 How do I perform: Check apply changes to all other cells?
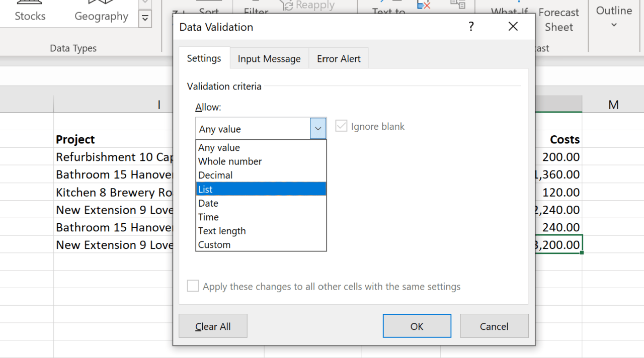pyautogui.click(x=193, y=286)
